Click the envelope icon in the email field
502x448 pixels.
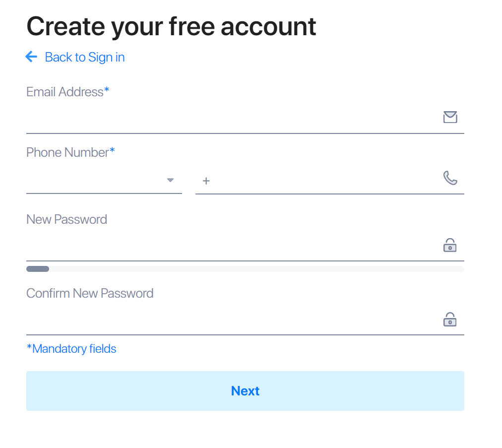coord(450,117)
